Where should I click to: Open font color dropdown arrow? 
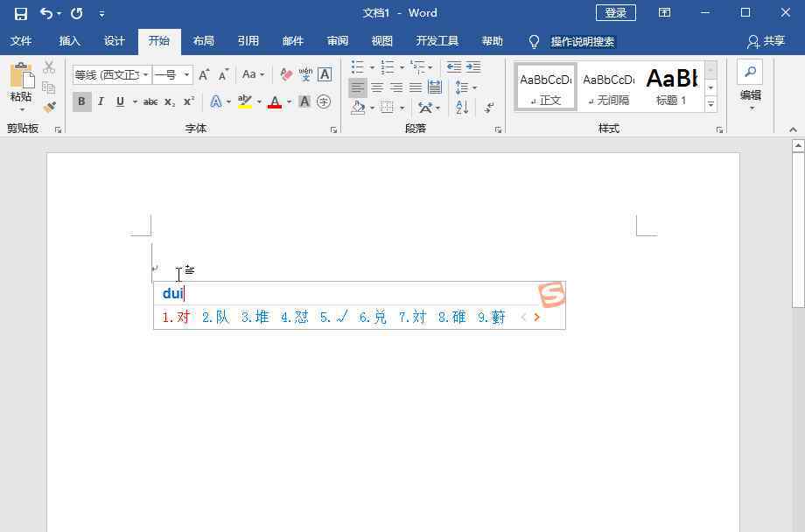click(289, 101)
